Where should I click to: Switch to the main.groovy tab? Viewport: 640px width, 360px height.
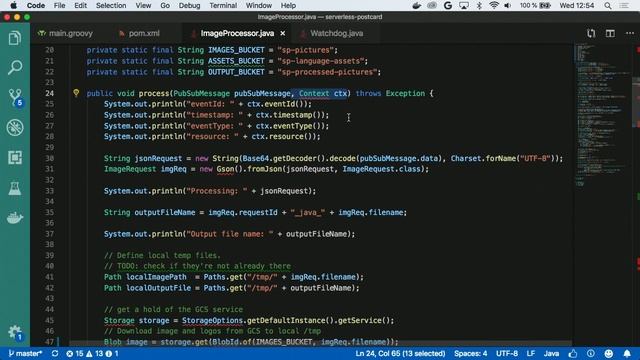(65, 33)
